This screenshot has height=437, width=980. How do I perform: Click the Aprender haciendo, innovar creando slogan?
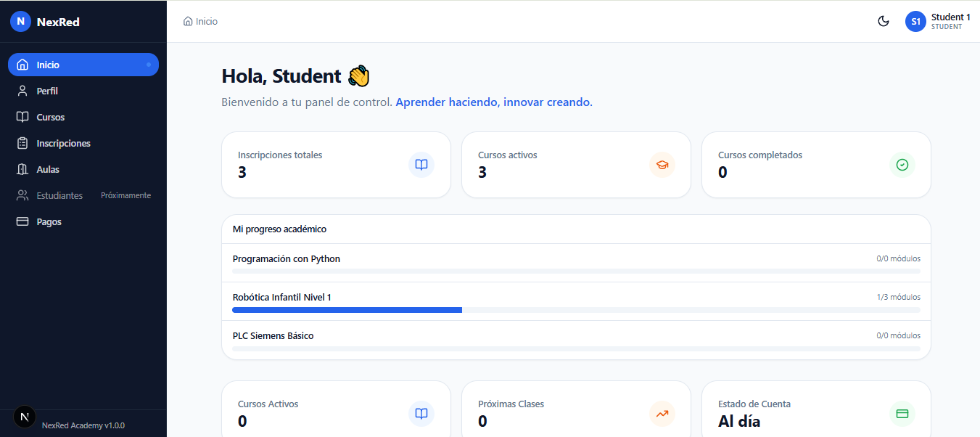pyautogui.click(x=494, y=102)
